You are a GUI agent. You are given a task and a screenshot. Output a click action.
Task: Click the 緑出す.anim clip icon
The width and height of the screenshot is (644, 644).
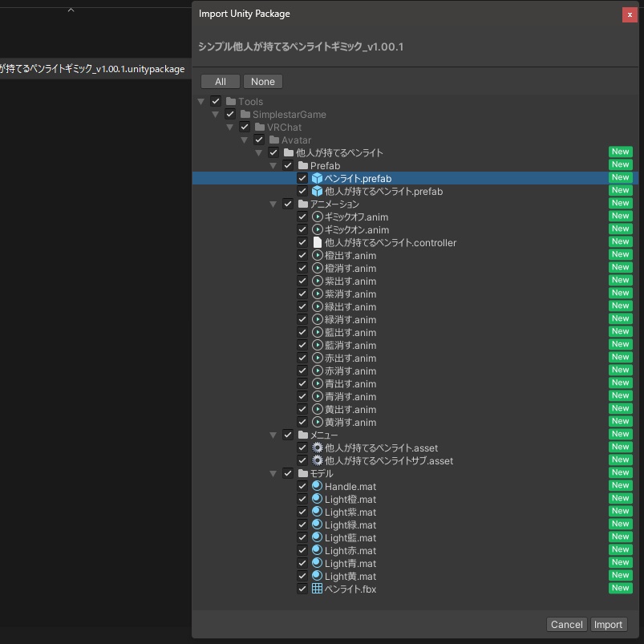(317, 306)
